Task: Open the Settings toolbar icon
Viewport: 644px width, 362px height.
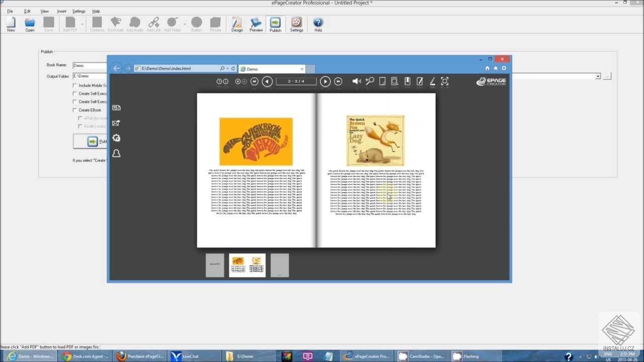Action: click(296, 24)
